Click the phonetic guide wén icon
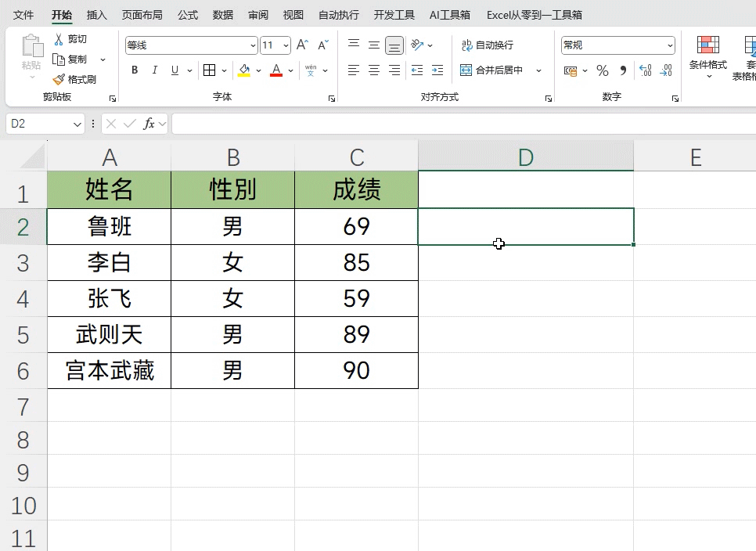Image resolution: width=756 pixels, height=551 pixels. pos(311,70)
